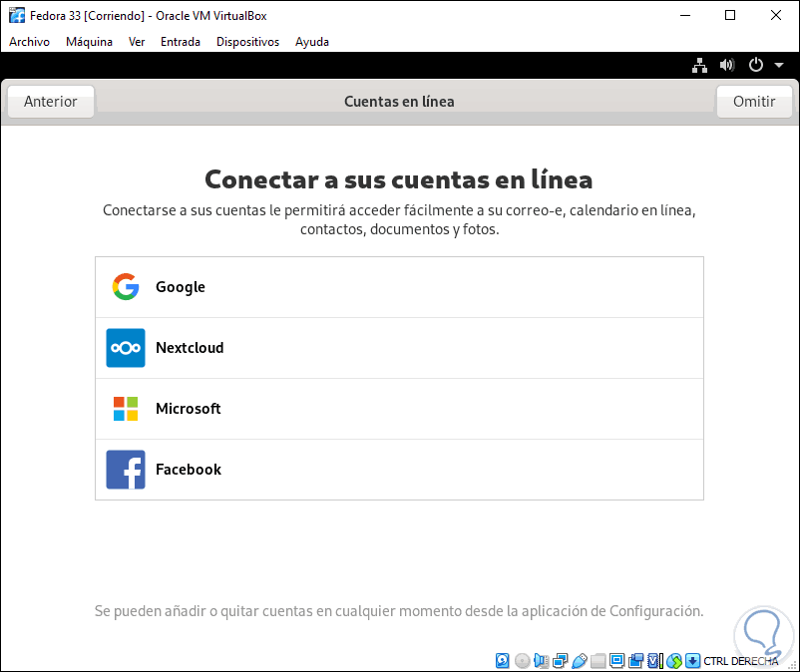
Task: Click the Nextcloud logo icon
Action: click(x=126, y=348)
